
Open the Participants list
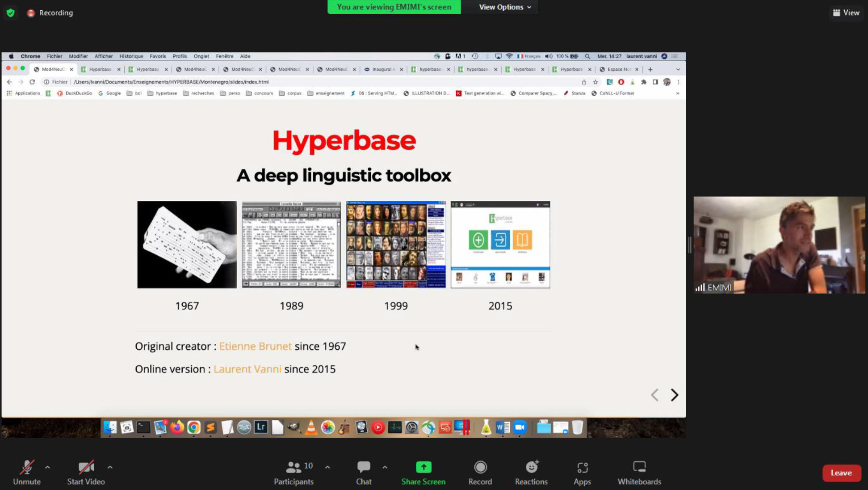pos(294,468)
